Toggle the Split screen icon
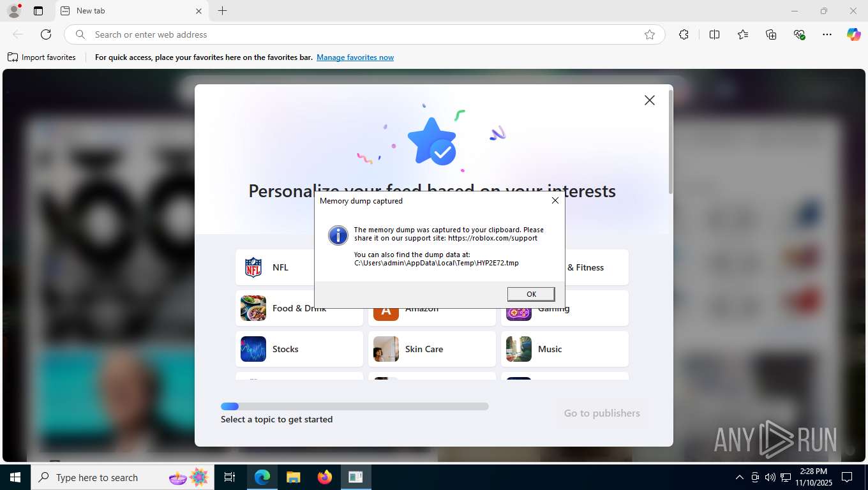This screenshot has height=490, width=868. [715, 34]
